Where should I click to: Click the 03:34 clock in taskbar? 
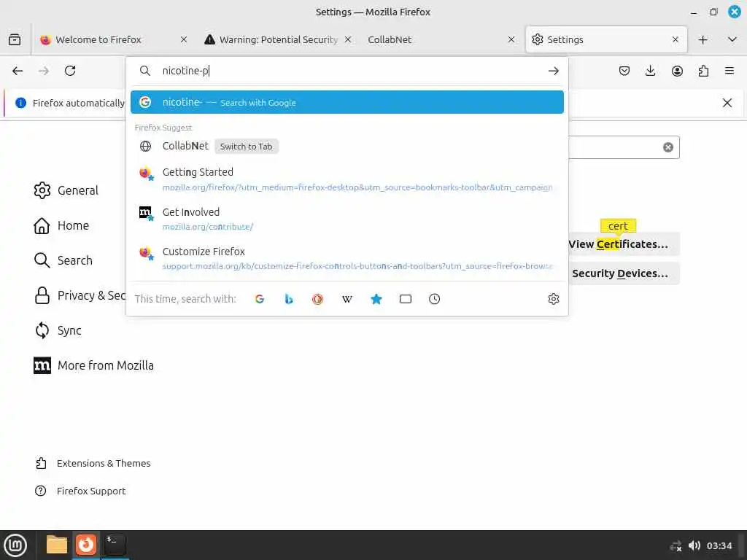click(719, 545)
